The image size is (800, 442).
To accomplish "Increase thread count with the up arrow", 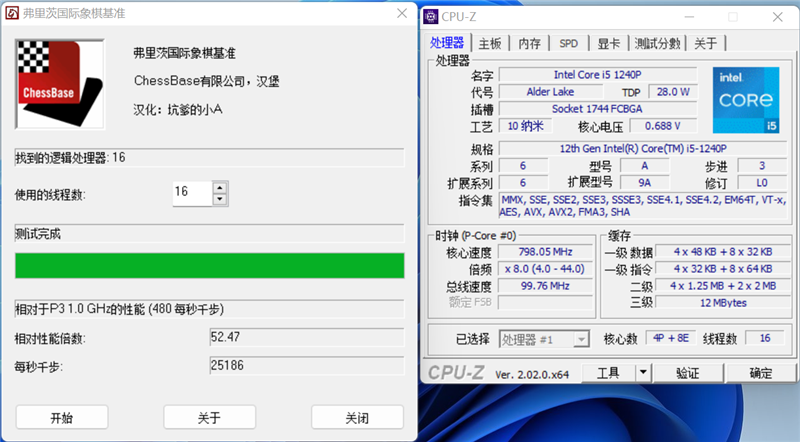I will coord(220,187).
